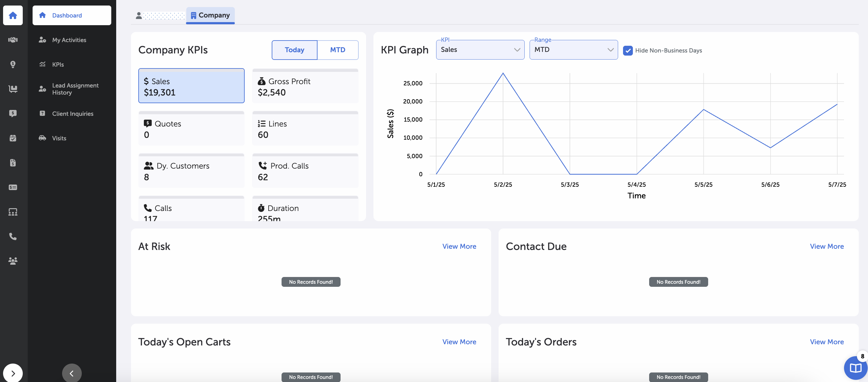This screenshot has height=382, width=868.
Task: Select the Company tab
Action: click(210, 15)
